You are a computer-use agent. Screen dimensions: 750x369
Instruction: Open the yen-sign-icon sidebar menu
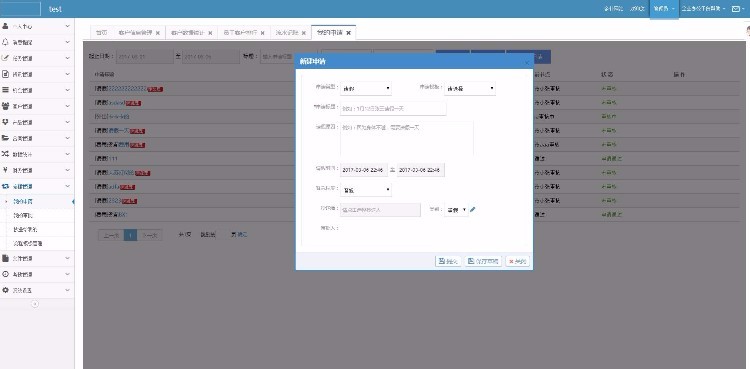click(x=37, y=170)
